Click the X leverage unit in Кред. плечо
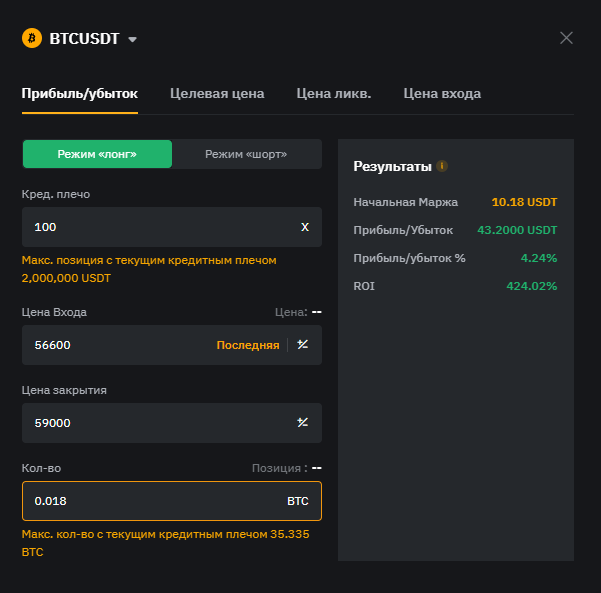The image size is (601, 593). coord(305,227)
